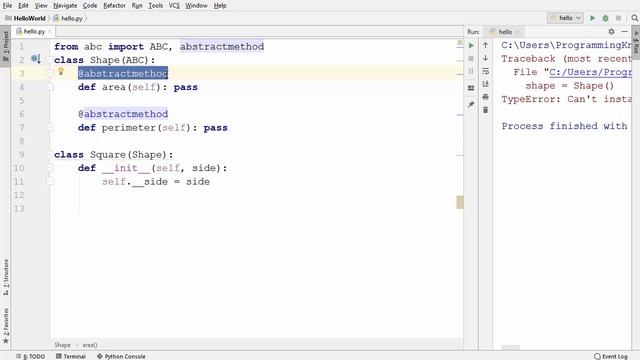
Task: Click the Run console horizontal scrollbar
Action: pyautogui.click(x=510, y=348)
